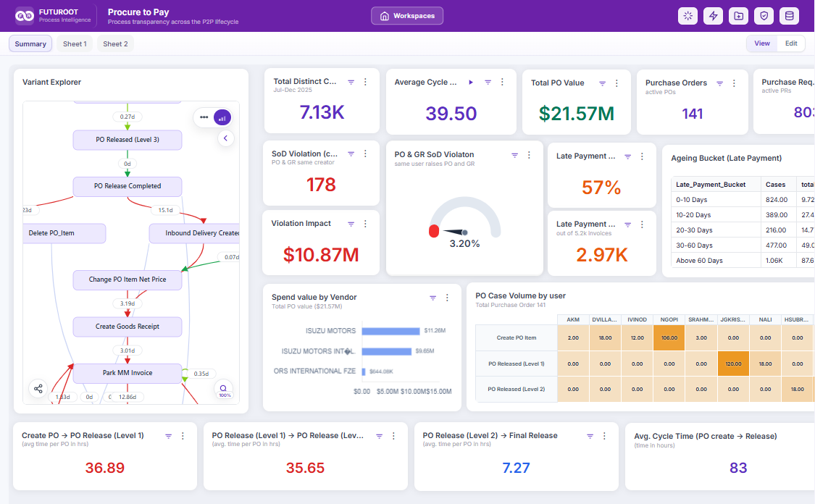Open filter on Total PO Value card
The height and width of the screenshot is (504, 815).
tap(603, 83)
